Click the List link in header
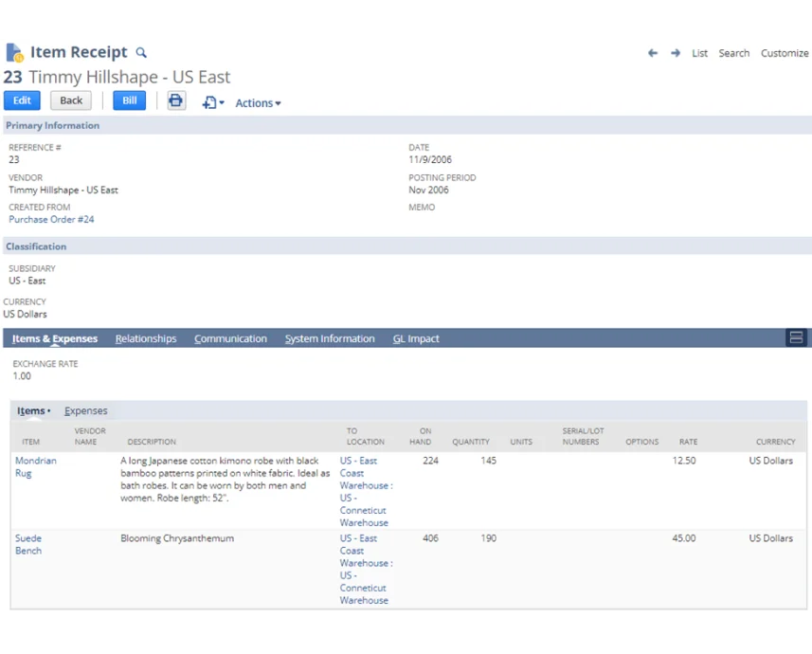 point(699,53)
